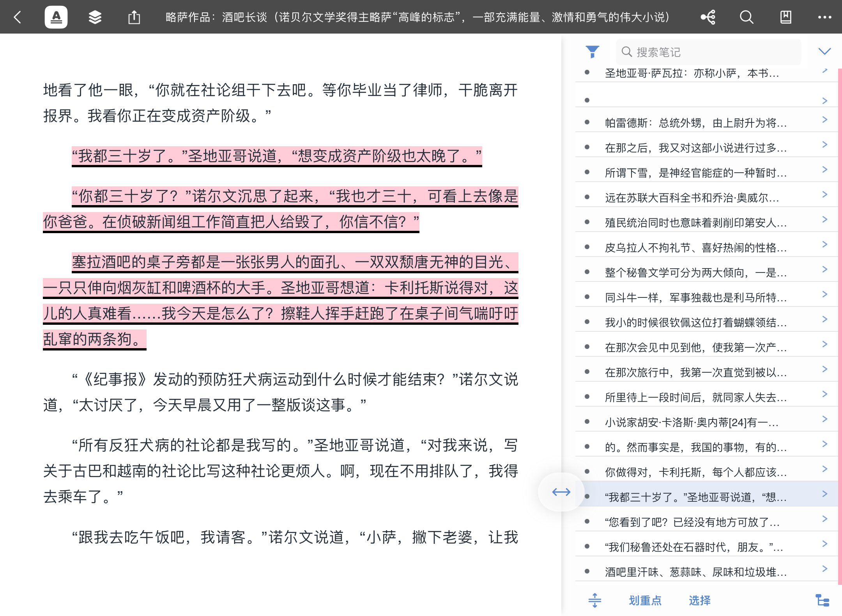Open the export/share sheet in the toolbar
Viewport: 842px width, 616px height.
tap(134, 17)
